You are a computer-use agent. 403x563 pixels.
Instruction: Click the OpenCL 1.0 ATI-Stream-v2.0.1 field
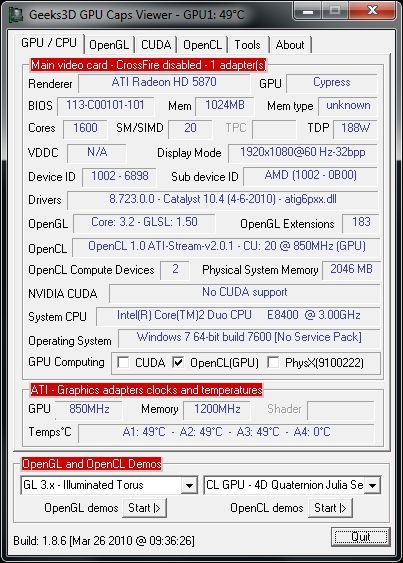pyautogui.click(x=226, y=247)
